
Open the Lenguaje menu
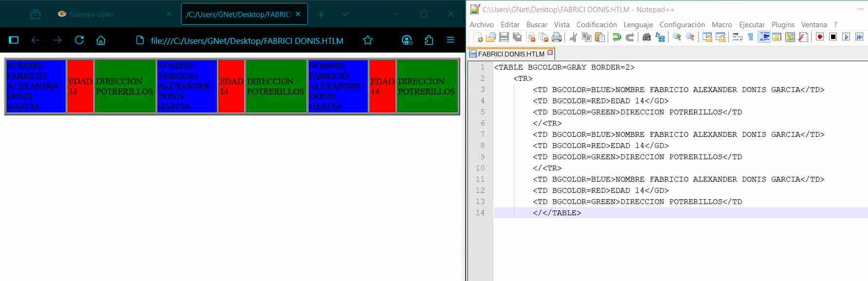pos(638,24)
